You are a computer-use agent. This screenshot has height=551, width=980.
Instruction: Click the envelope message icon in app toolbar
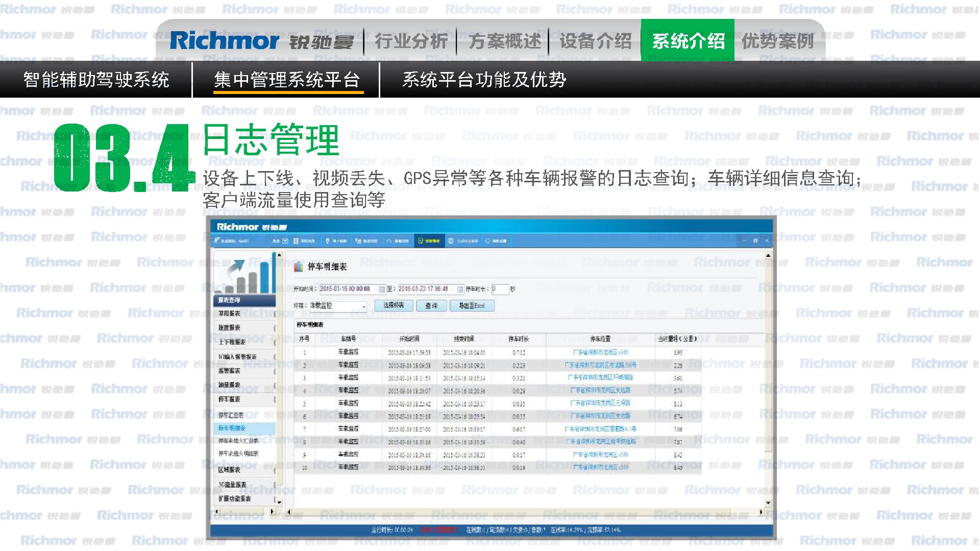pyautogui.click(x=285, y=241)
